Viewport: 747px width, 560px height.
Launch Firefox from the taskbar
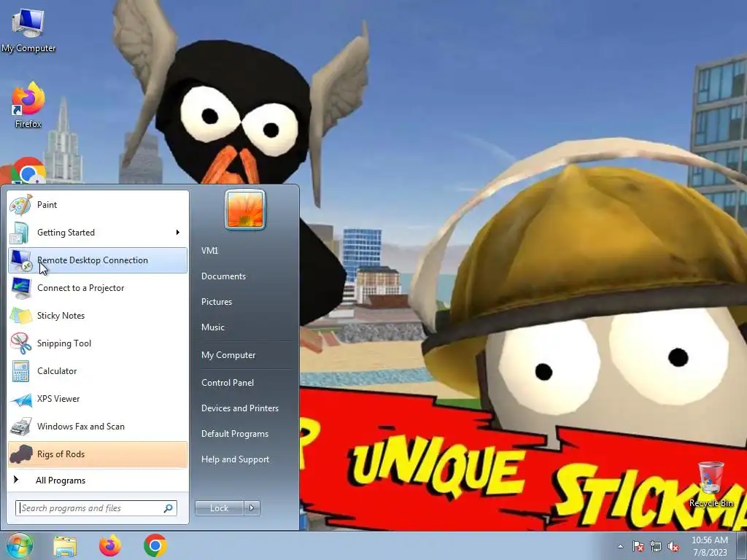click(110, 545)
